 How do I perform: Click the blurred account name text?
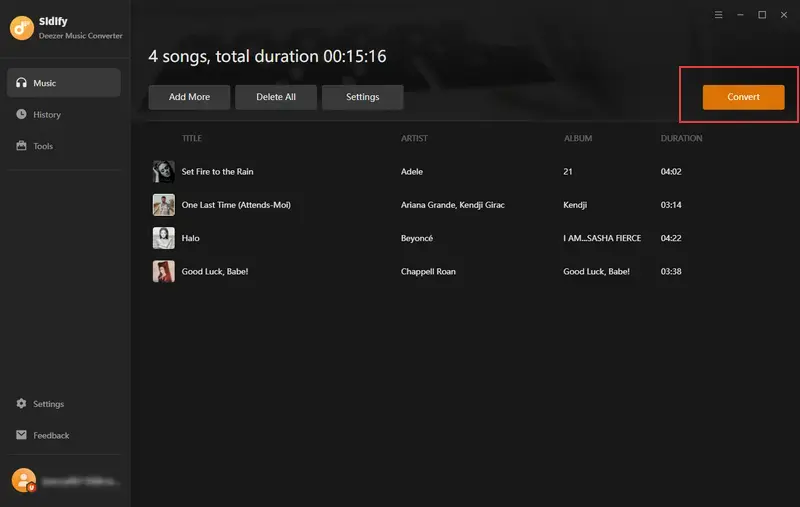(81, 481)
